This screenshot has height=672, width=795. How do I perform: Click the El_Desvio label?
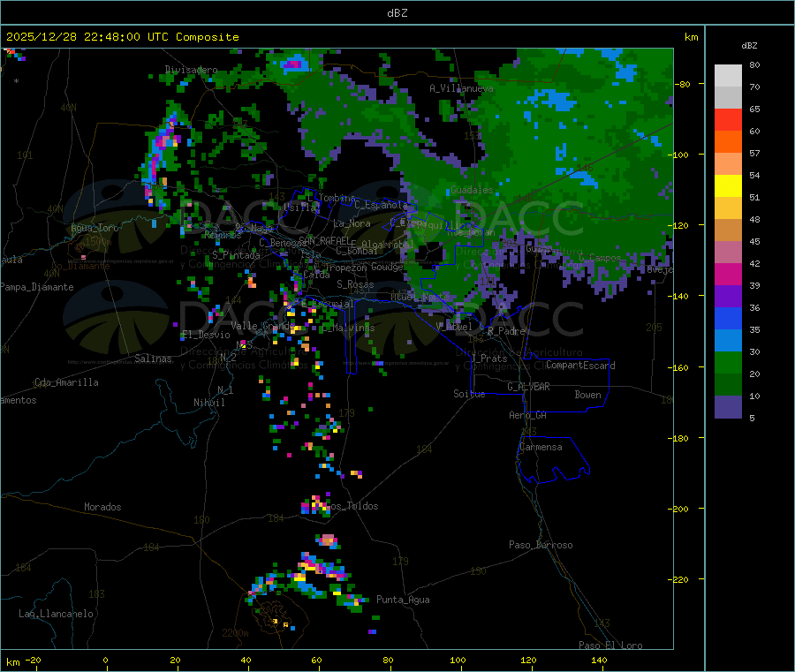click(x=206, y=335)
